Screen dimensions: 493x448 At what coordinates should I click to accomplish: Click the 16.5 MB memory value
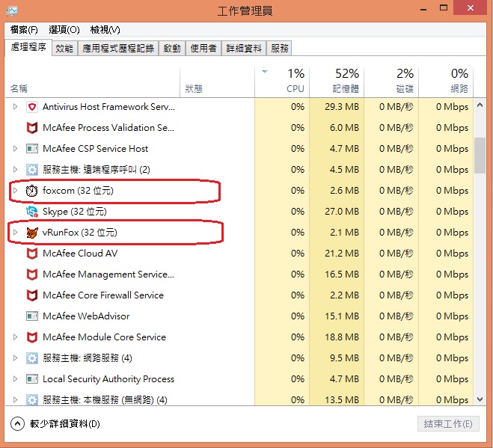(x=342, y=274)
